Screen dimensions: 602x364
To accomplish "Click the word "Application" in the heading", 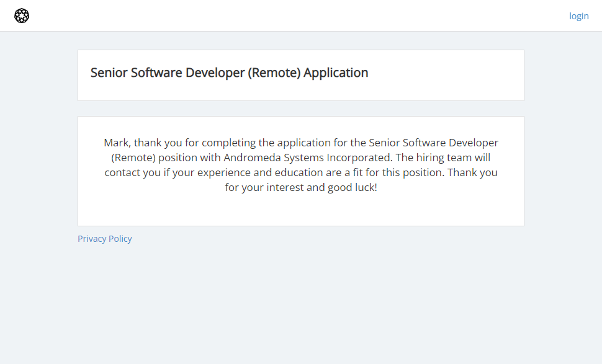I will tap(336, 73).
